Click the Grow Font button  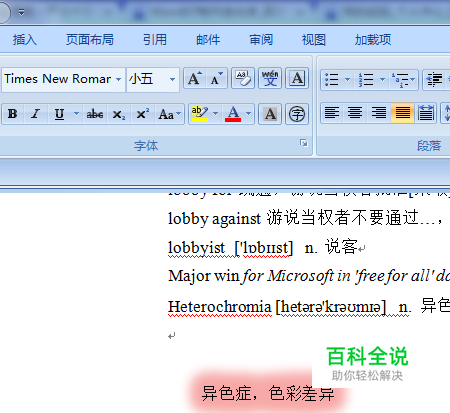pyautogui.click(x=195, y=79)
